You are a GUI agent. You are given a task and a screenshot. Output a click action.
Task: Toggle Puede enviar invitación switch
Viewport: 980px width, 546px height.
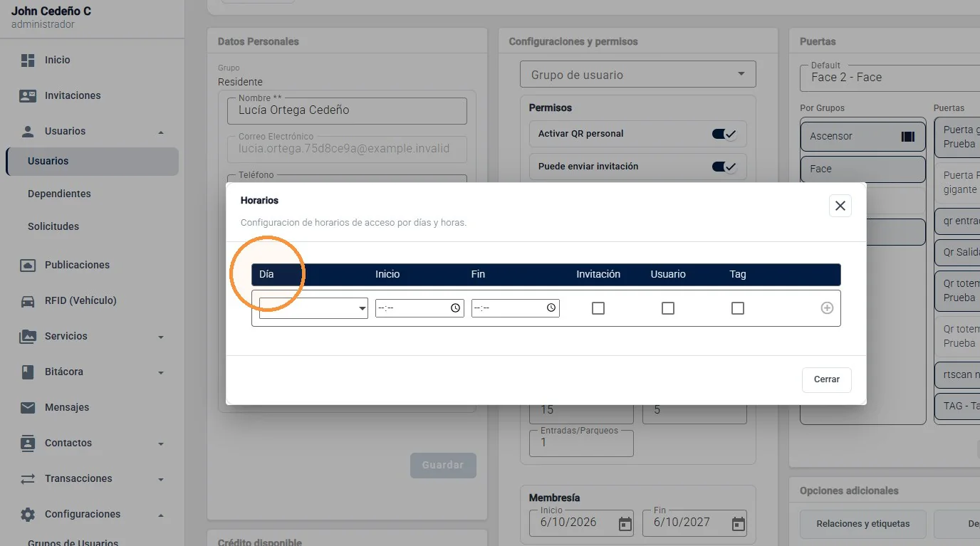click(x=724, y=167)
